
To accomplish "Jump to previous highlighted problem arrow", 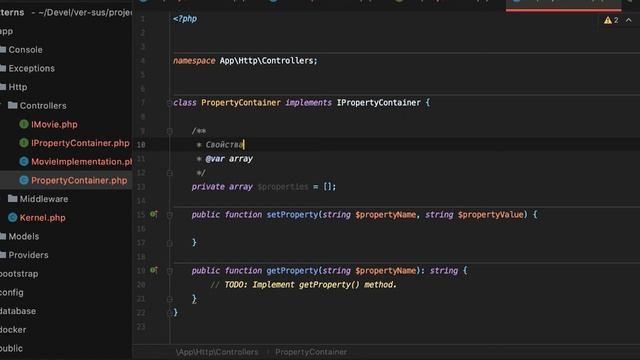I will tap(629, 20).
